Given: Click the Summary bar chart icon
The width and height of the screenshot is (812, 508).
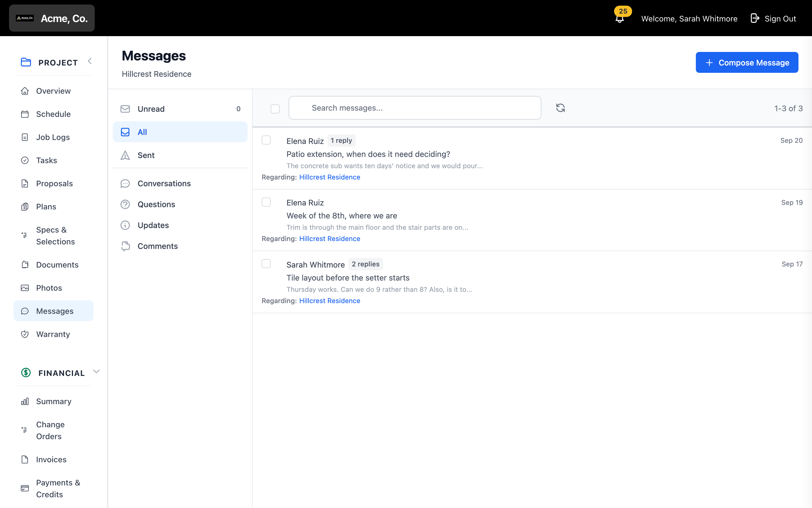Looking at the screenshot, I should (25, 402).
